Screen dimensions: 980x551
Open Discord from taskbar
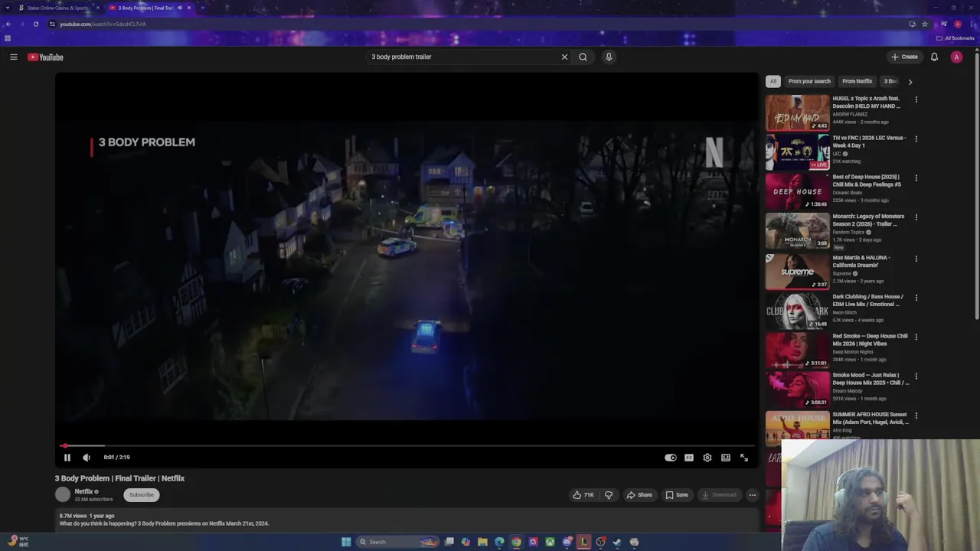567,542
